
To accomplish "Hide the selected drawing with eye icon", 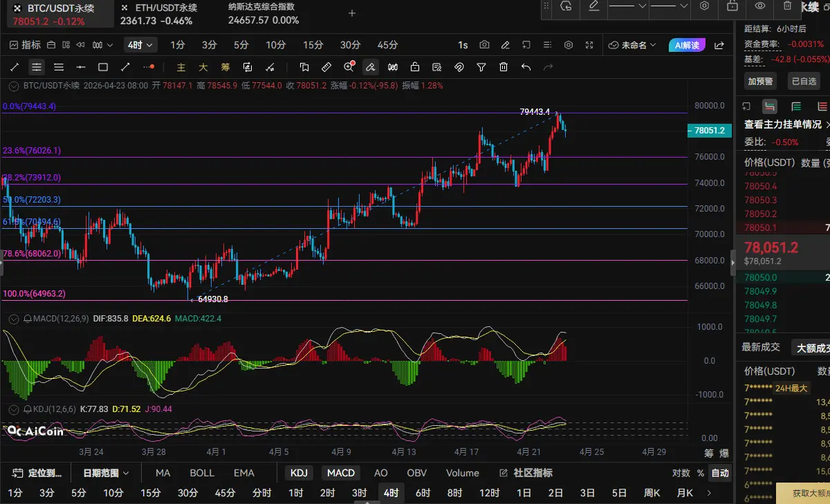I will 759,6.
